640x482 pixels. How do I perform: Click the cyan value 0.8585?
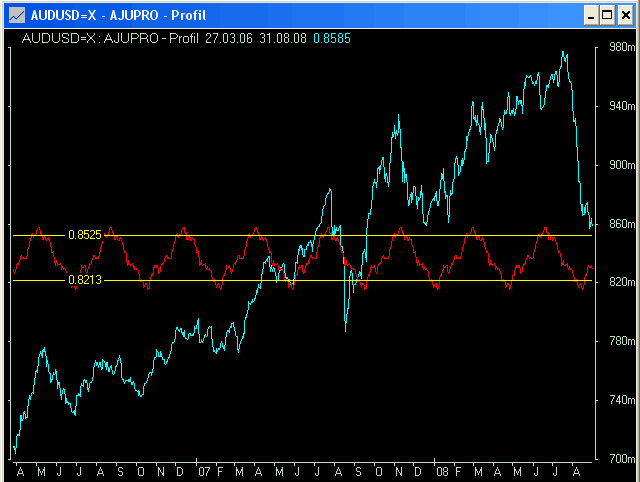pos(332,38)
